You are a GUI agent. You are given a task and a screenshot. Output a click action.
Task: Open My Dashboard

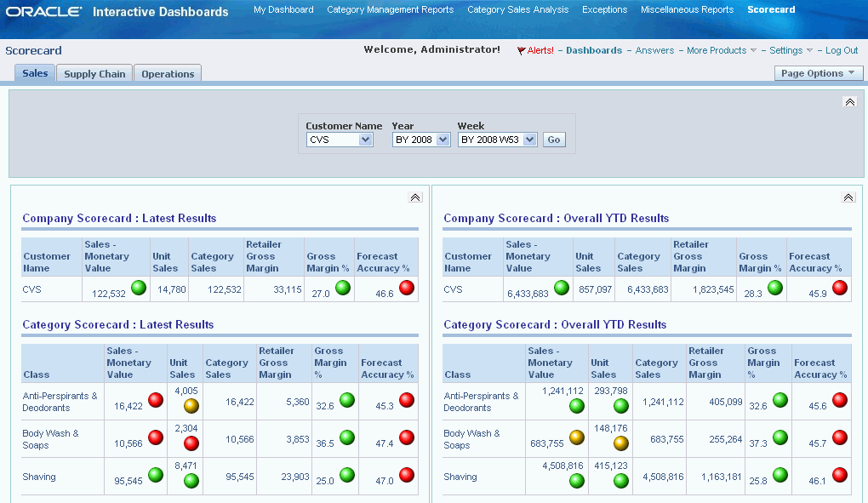283,9
